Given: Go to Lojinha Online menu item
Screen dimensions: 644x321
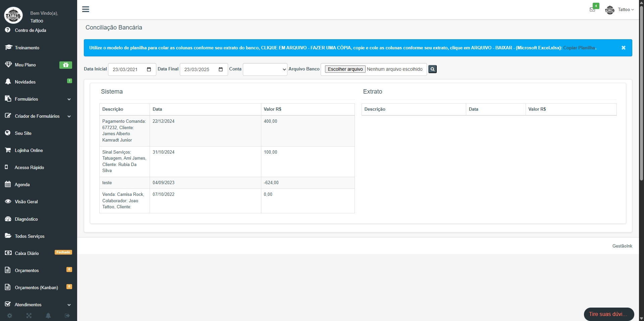Looking at the screenshot, I should (x=39, y=150).
